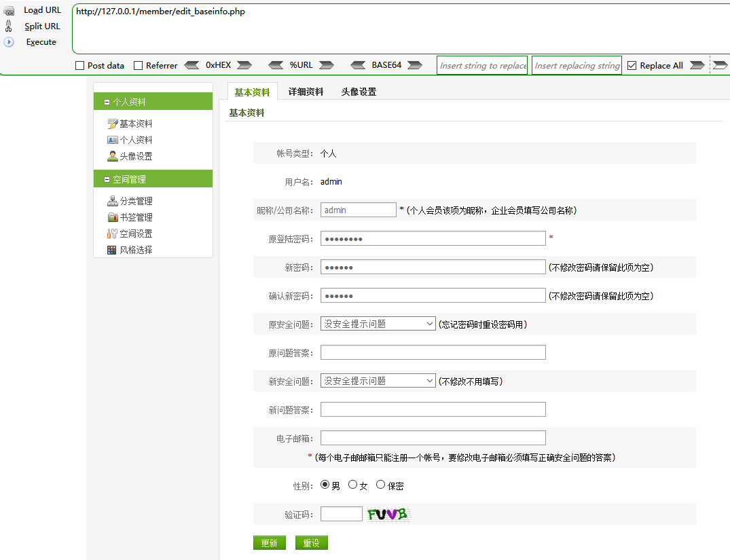
Task: Click the Split URL icon
Action: coord(8,26)
